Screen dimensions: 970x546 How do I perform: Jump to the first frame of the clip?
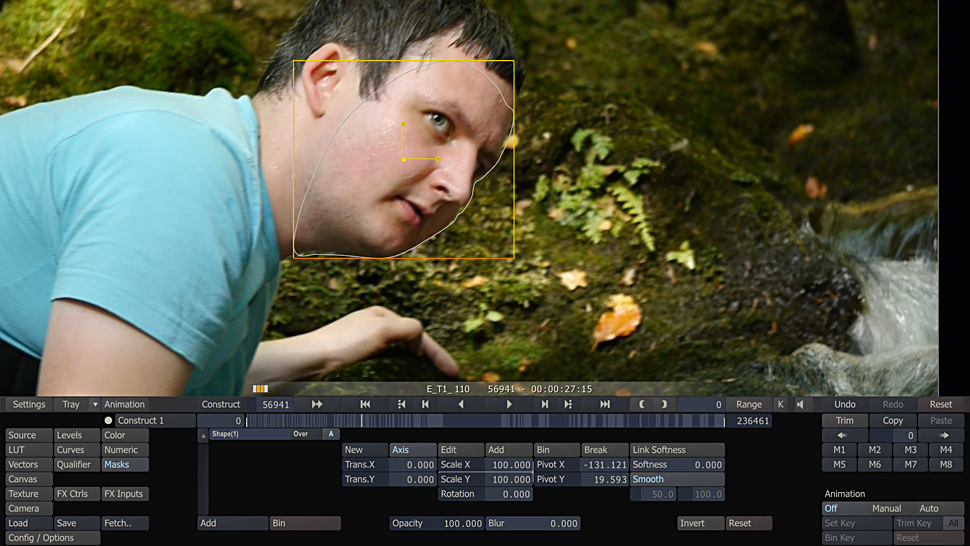[365, 404]
